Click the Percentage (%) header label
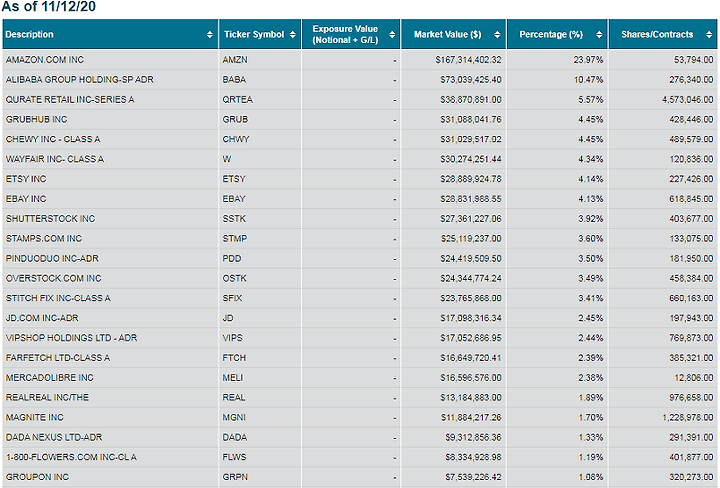The image size is (720, 488). 551,34
